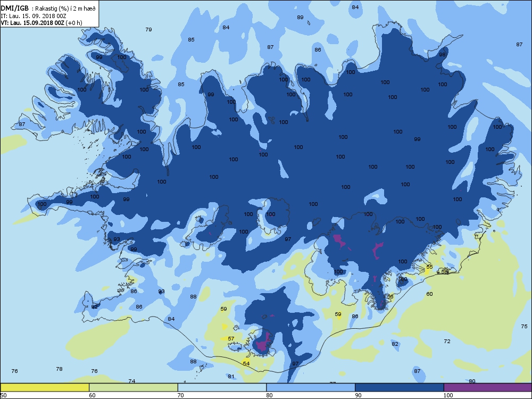Click the pale green 60–70 legend swatch
Image resolution: width=532 pixels, height=399 pixels.
tap(134, 387)
